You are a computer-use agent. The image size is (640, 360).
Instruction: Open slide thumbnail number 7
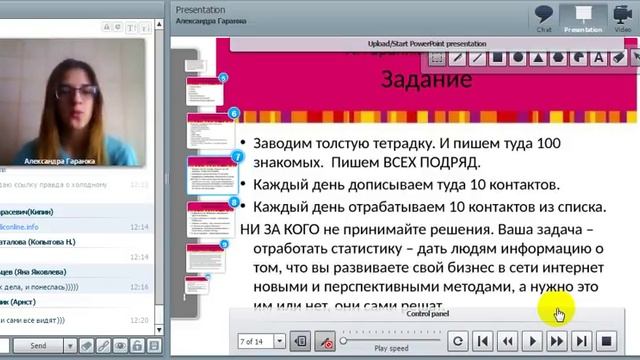(213, 176)
